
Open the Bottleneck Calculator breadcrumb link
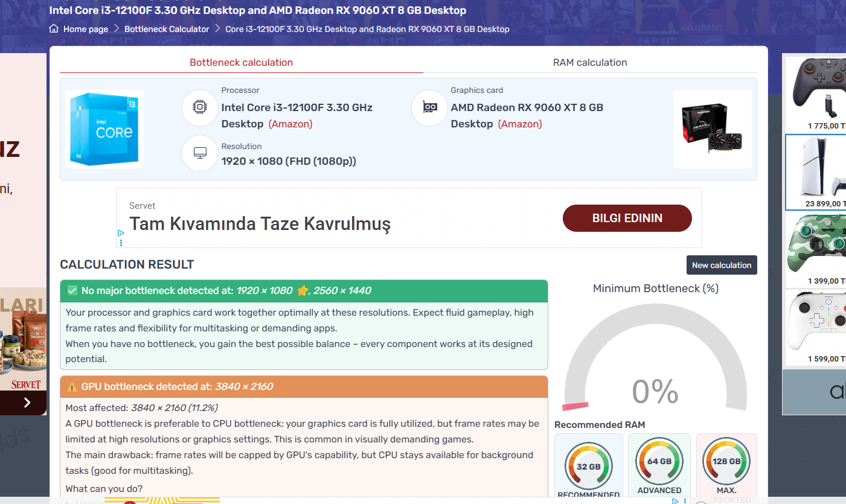(167, 29)
